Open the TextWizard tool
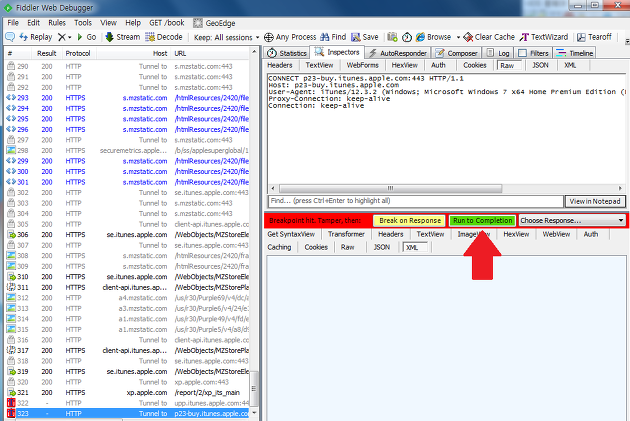 click(544, 37)
